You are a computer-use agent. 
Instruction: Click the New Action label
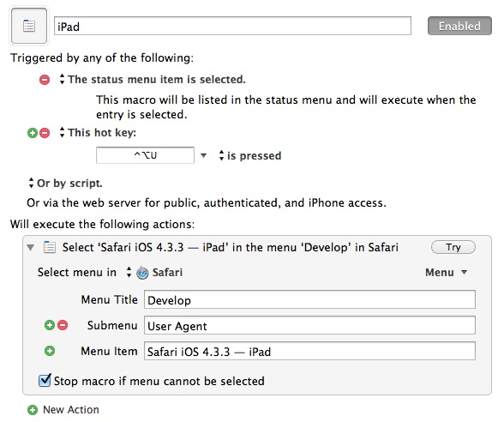click(71, 409)
